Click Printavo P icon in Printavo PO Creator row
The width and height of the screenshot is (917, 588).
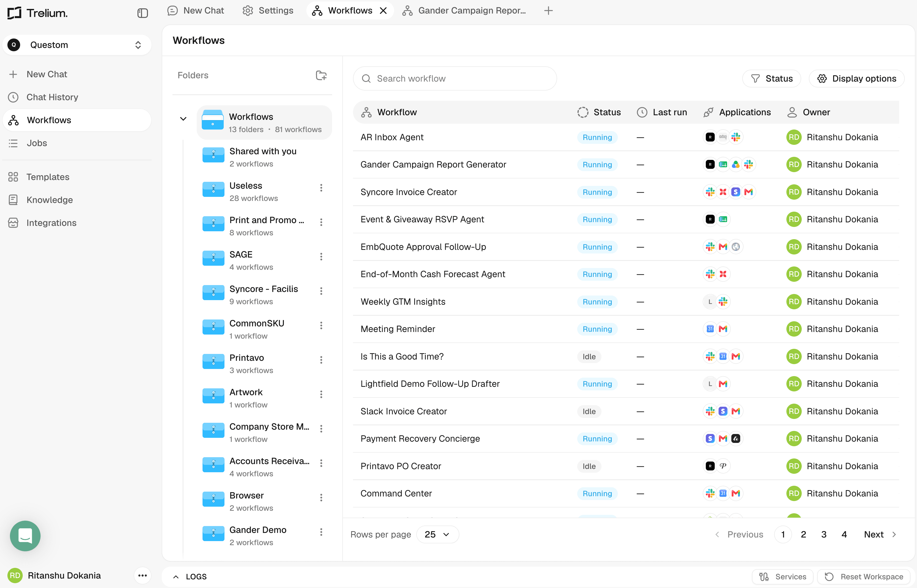click(723, 466)
